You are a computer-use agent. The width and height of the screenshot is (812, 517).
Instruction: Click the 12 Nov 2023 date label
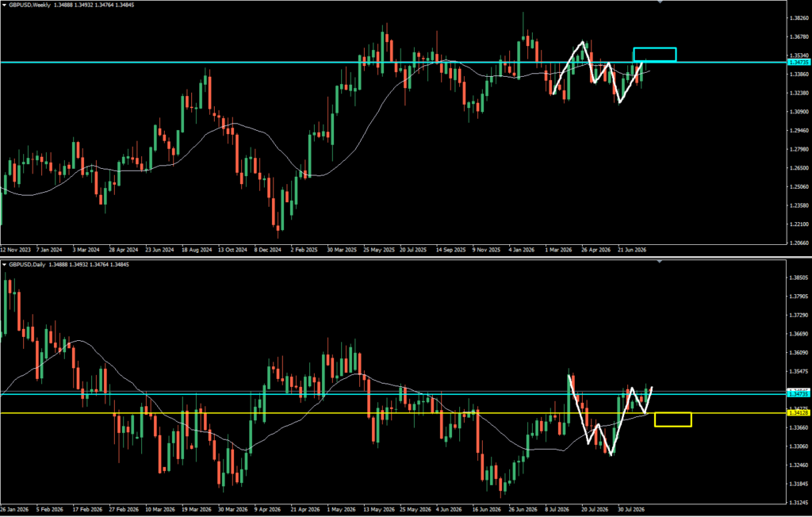click(16, 250)
